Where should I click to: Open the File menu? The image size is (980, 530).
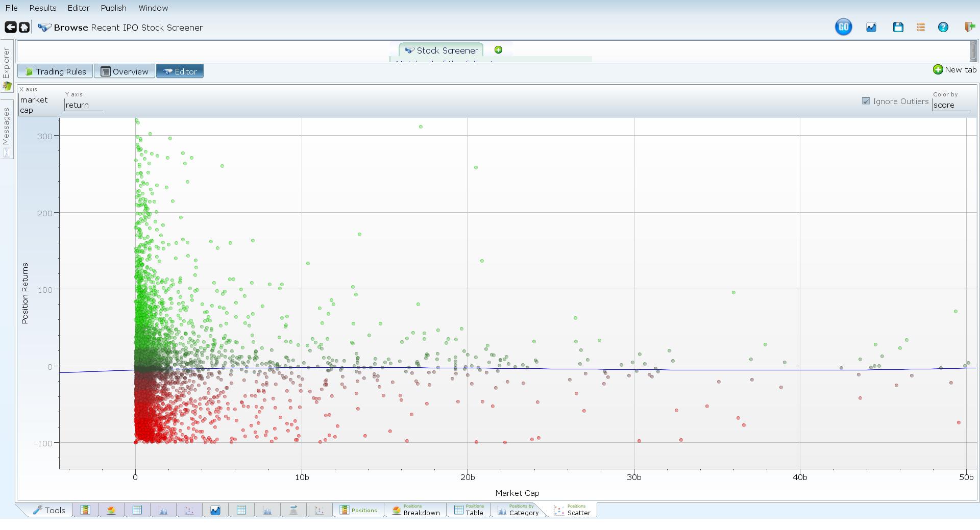[11, 8]
